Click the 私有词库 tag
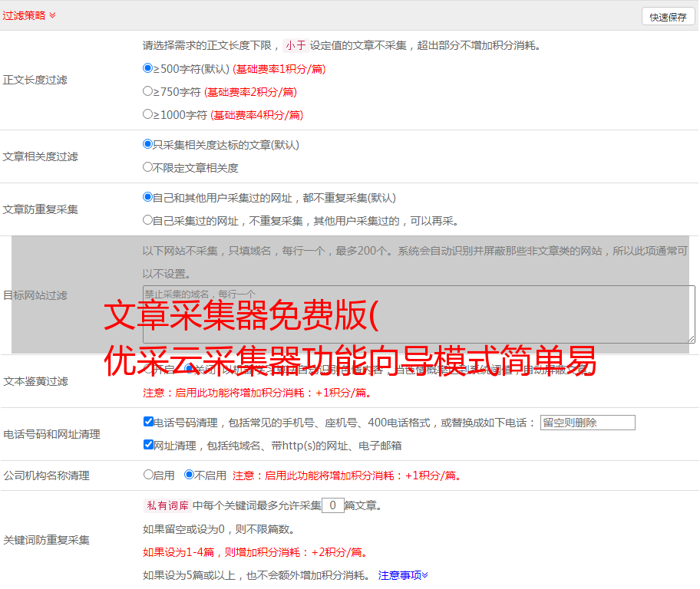The image size is (700, 589). [x=167, y=505]
